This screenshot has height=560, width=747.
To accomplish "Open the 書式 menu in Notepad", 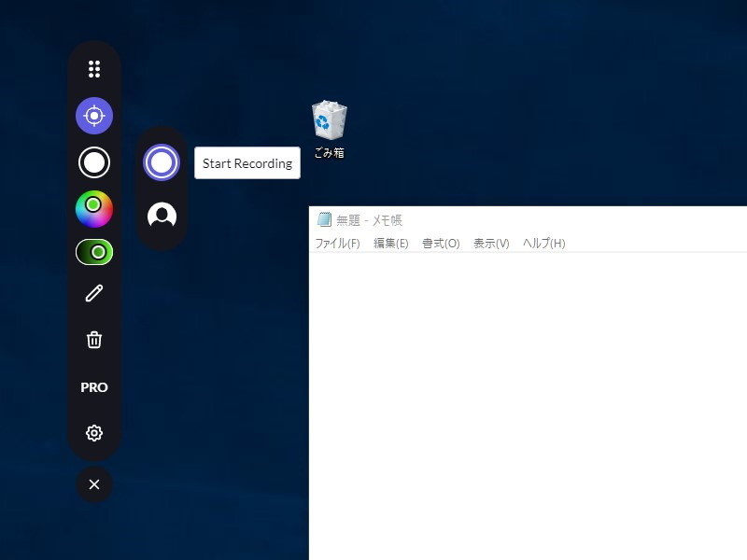I will coord(439,243).
